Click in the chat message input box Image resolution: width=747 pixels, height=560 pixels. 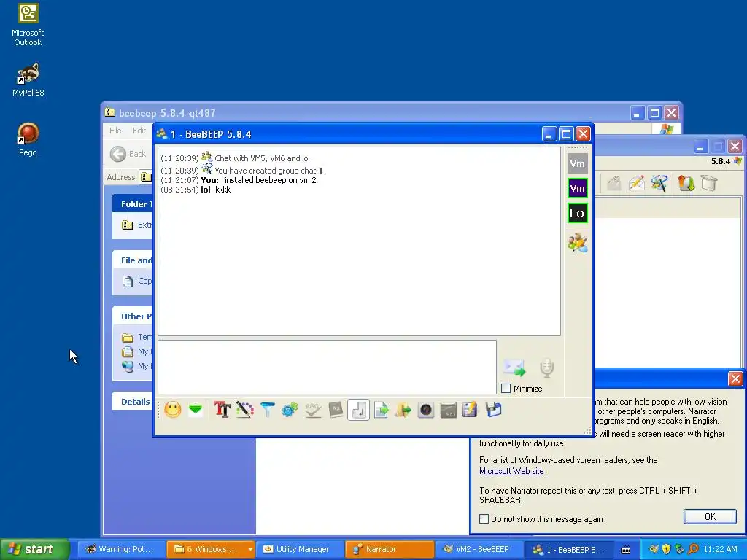327,367
